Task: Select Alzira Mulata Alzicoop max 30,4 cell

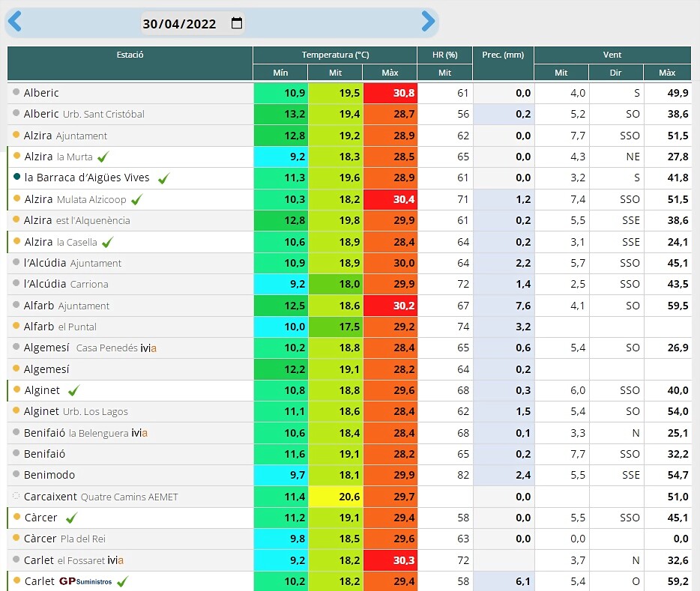Action: (x=390, y=199)
